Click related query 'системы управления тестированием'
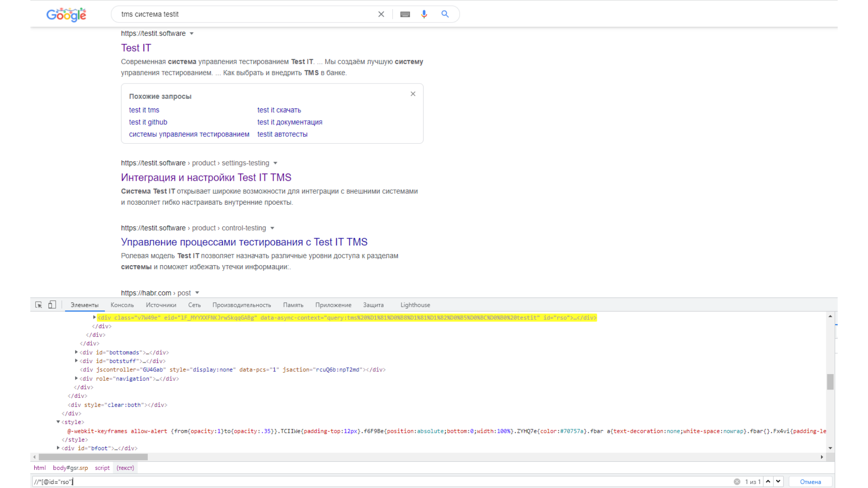The image size is (868, 488). [189, 134]
